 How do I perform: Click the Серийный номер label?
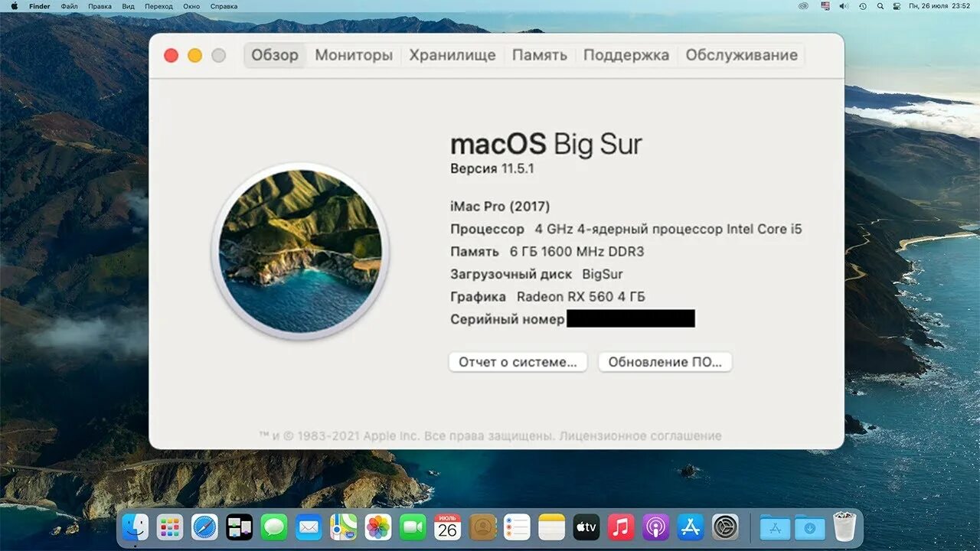508,319
